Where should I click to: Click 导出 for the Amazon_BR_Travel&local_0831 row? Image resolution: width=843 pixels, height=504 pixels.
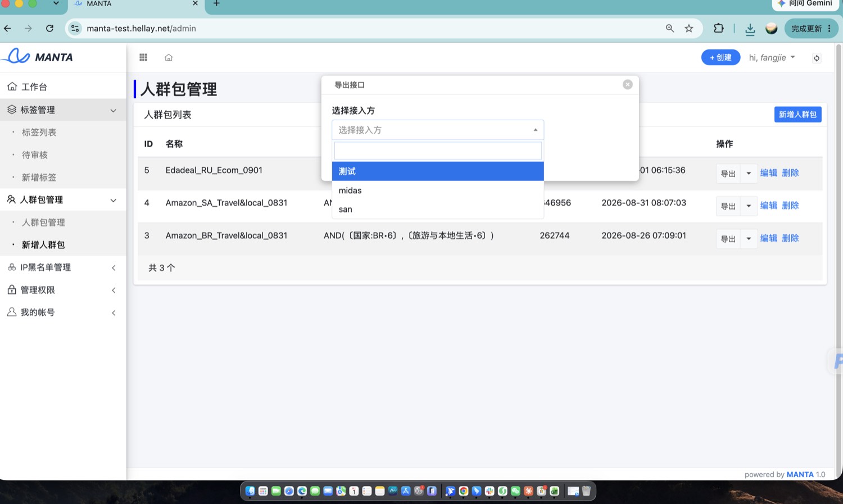728,238
